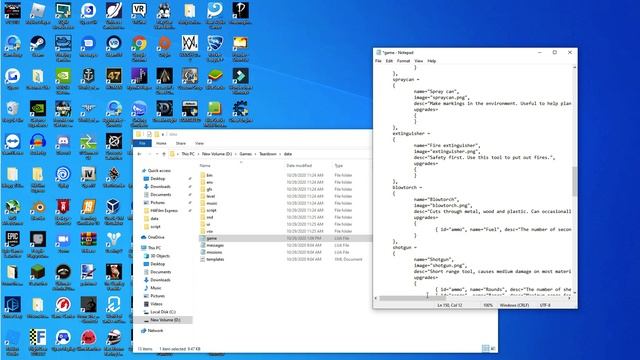Open the Ubisoft Uplay swirl shortcut

pos(63,177)
